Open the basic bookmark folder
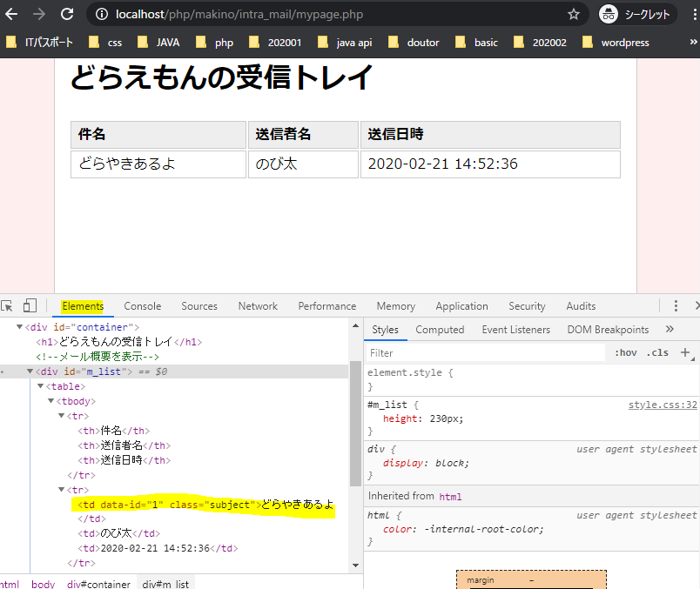 coord(476,43)
